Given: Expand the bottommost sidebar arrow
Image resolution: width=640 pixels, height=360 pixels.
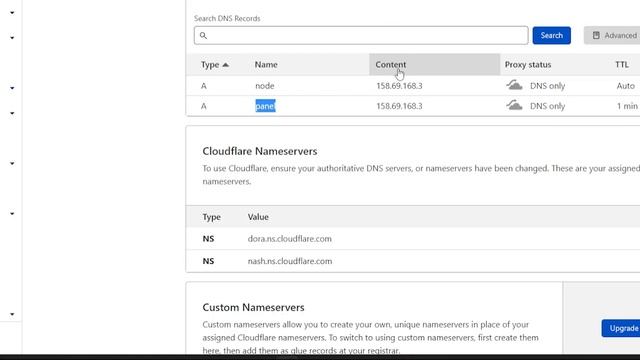Looking at the screenshot, I should [x=12, y=314].
